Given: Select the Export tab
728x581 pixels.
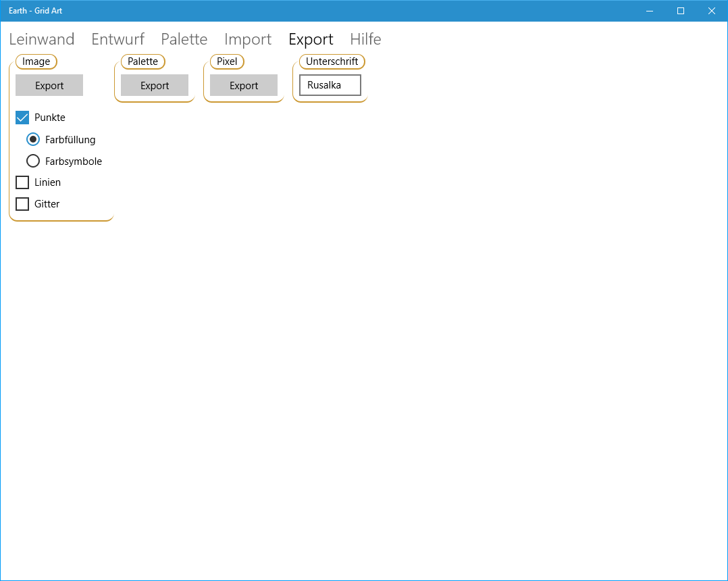Looking at the screenshot, I should 311,39.
